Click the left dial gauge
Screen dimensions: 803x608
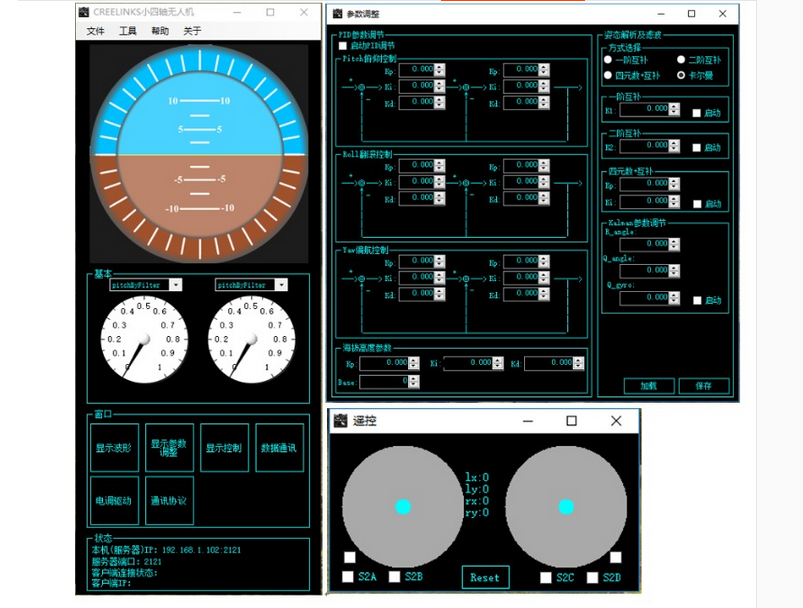pos(144,340)
